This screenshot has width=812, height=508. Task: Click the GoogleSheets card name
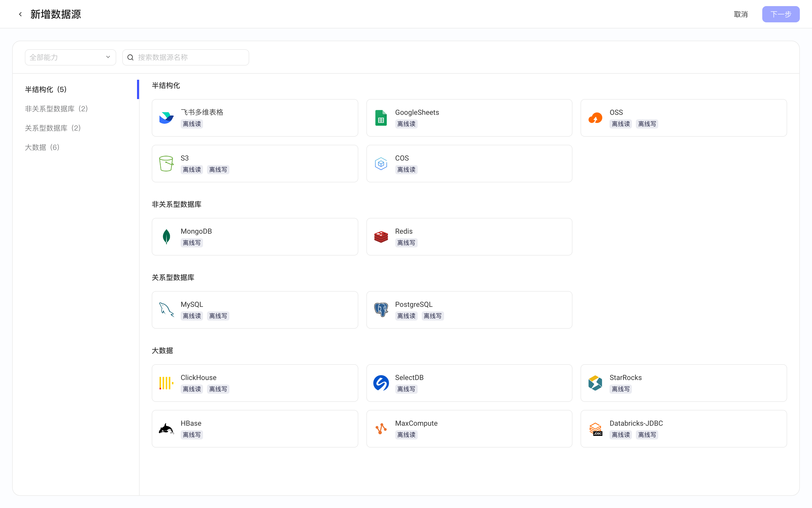tap(417, 112)
